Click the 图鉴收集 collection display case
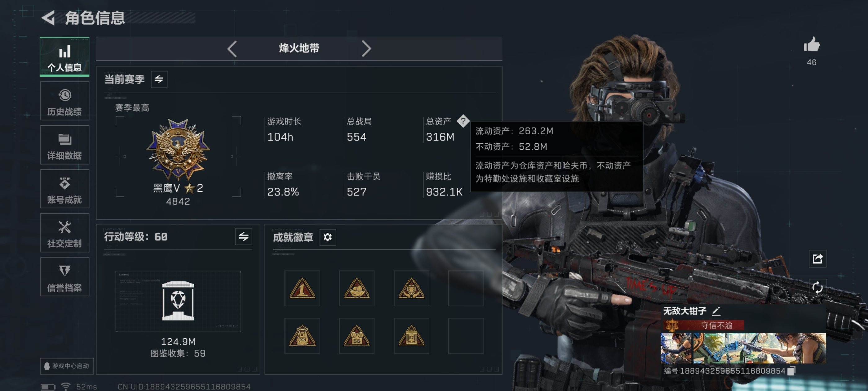Screen dimensions: 868x391 pyautogui.click(x=178, y=301)
